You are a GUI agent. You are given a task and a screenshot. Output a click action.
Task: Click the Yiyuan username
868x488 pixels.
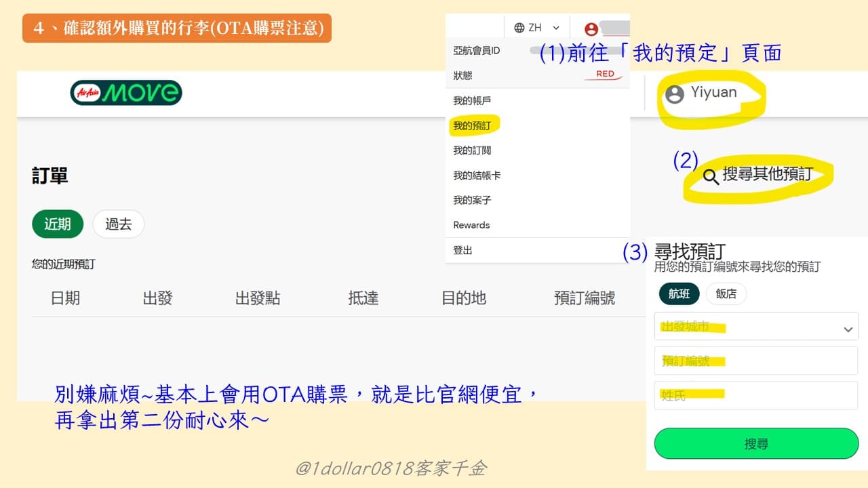point(713,92)
